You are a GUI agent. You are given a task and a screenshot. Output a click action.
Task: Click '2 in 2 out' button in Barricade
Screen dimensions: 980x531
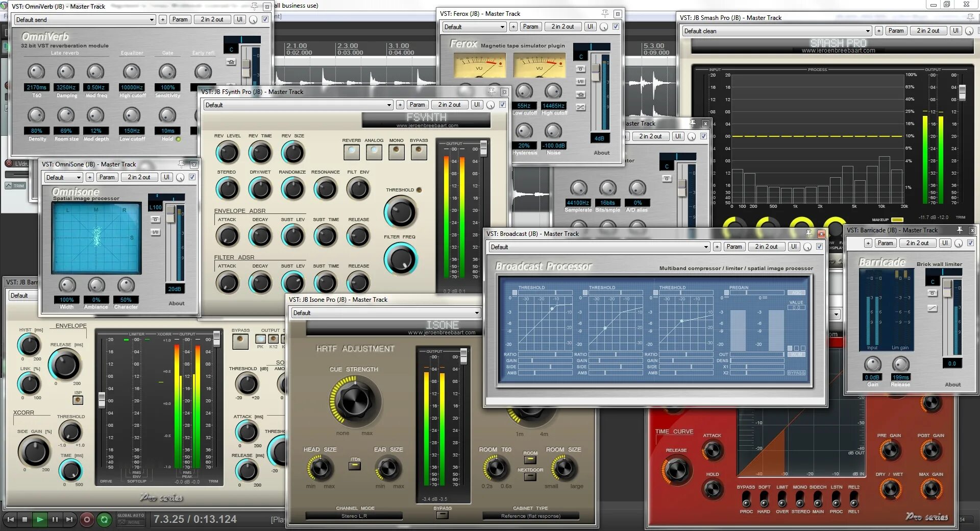click(x=917, y=243)
